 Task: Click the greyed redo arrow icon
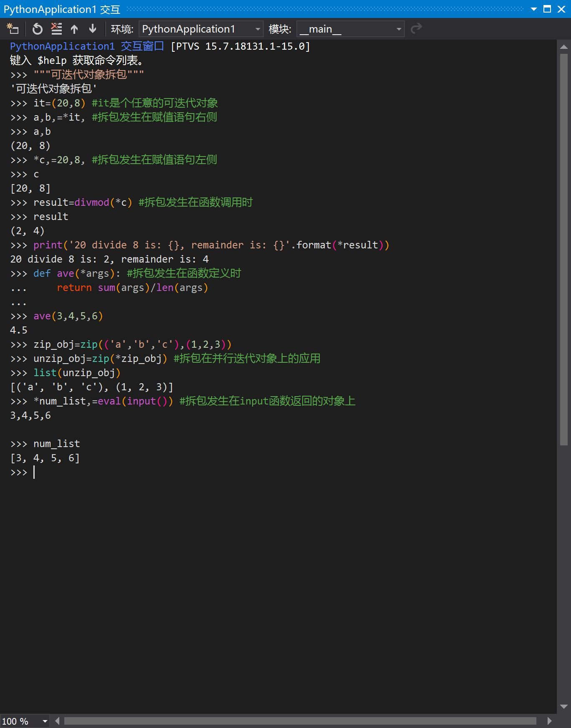pos(416,29)
